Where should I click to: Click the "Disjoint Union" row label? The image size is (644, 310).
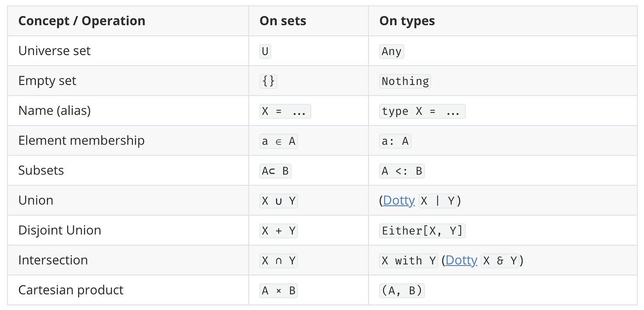click(60, 231)
